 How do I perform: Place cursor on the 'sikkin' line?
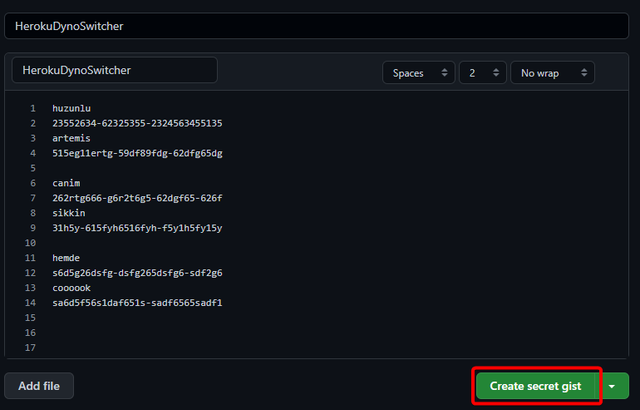point(69,213)
